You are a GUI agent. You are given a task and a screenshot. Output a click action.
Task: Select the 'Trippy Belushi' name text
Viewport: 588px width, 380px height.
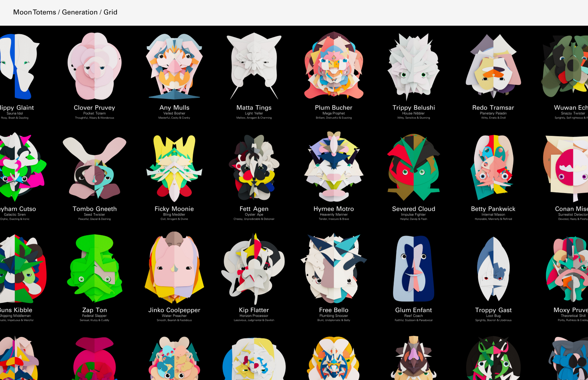coord(414,107)
